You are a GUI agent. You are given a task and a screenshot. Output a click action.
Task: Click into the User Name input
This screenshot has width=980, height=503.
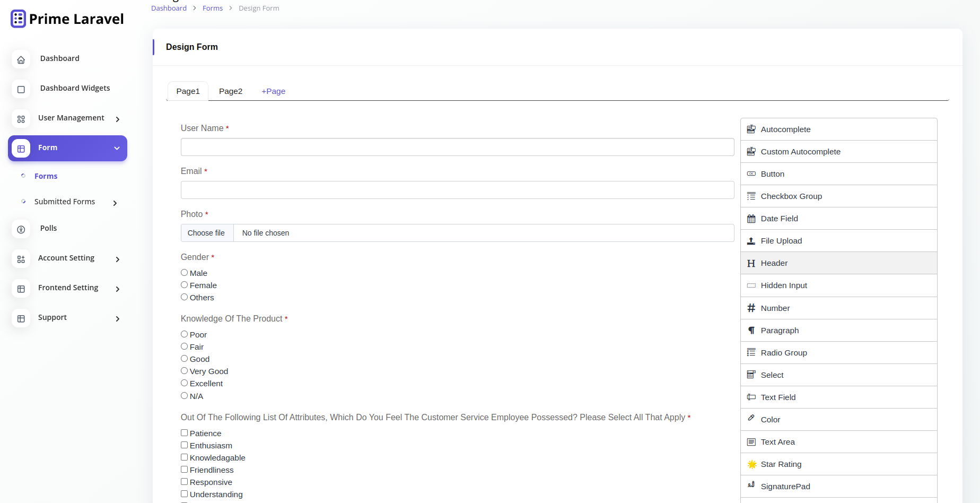(457, 147)
